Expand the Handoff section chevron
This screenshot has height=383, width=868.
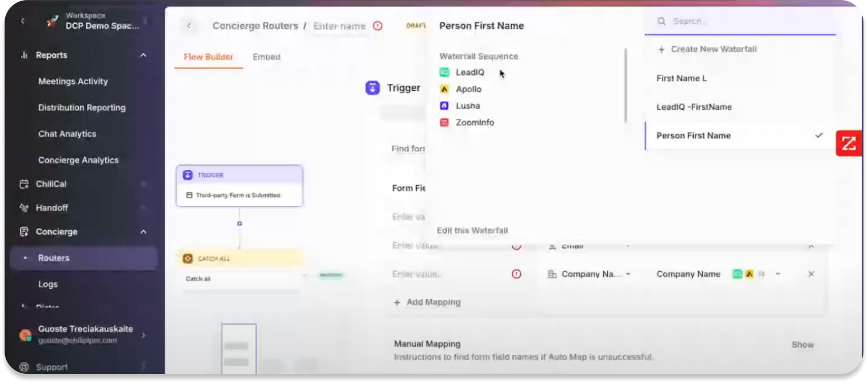click(144, 208)
